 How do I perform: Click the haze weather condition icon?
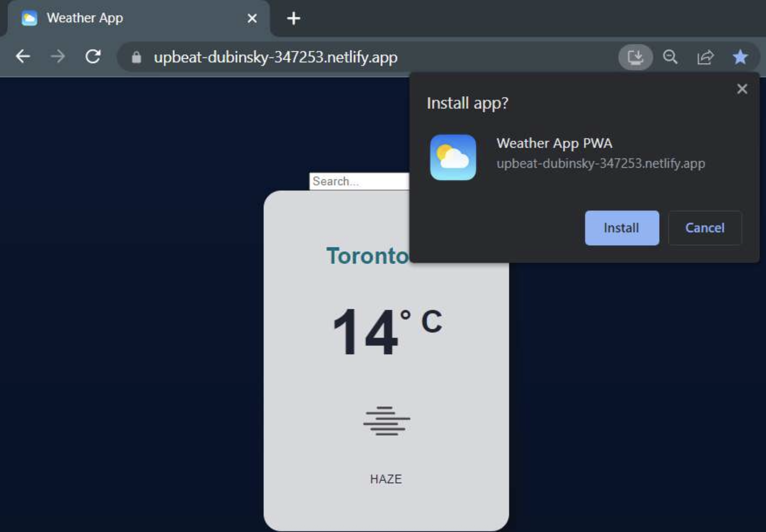[386, 421]
